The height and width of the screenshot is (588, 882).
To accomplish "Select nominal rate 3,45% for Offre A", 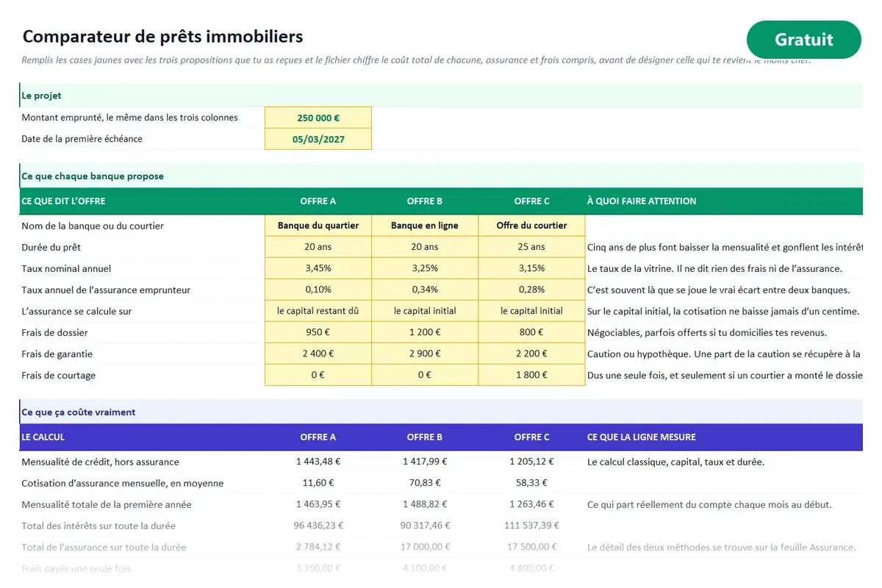I will [318, 268].
